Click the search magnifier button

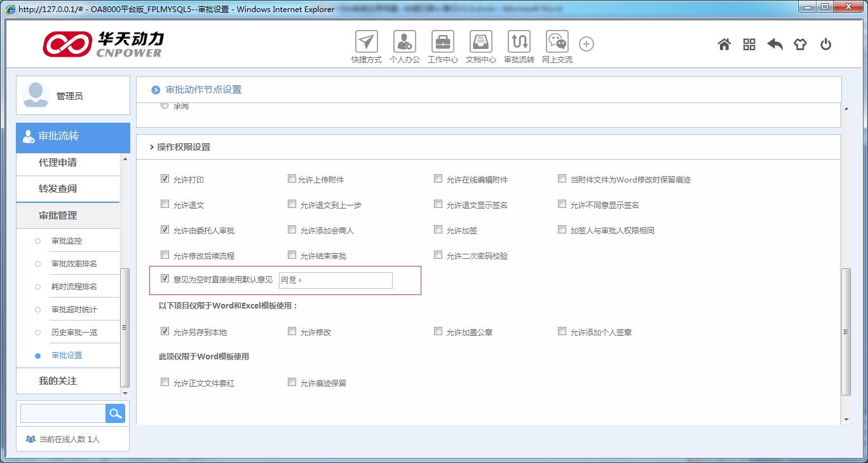click(115, 414)
